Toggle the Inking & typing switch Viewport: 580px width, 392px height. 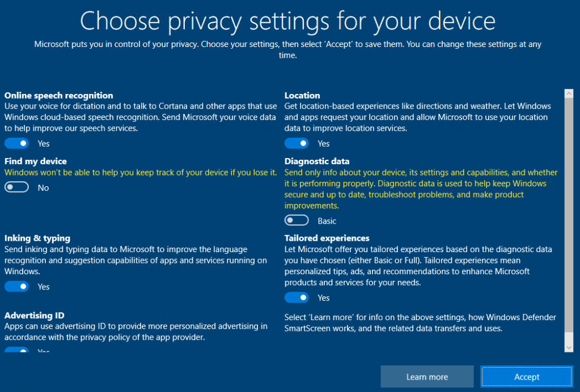pyautogui.click(x=16, y=287)
